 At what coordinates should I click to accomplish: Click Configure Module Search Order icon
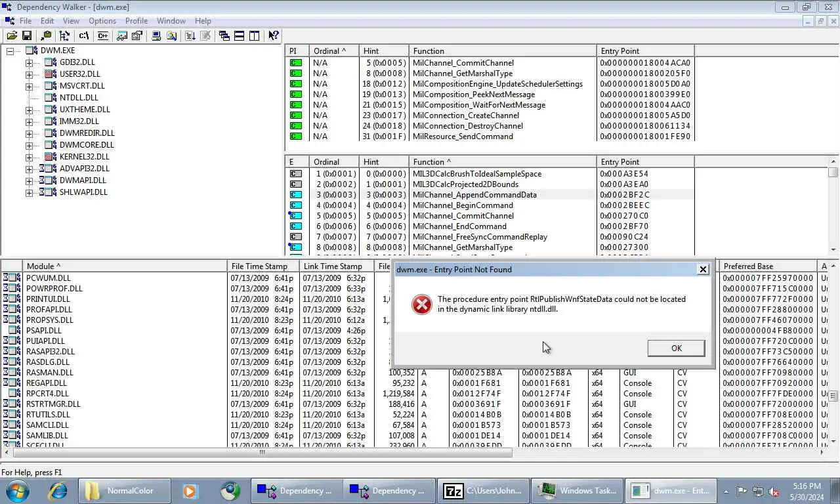[171, 35]
